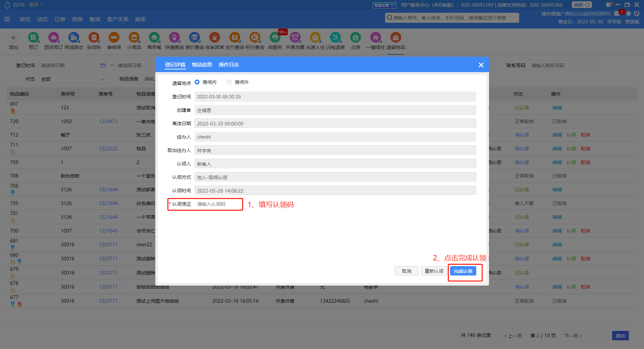This screenshot has width=644, height=349.
Task: Click 取消 in row 711
Action: pos(585,149)
